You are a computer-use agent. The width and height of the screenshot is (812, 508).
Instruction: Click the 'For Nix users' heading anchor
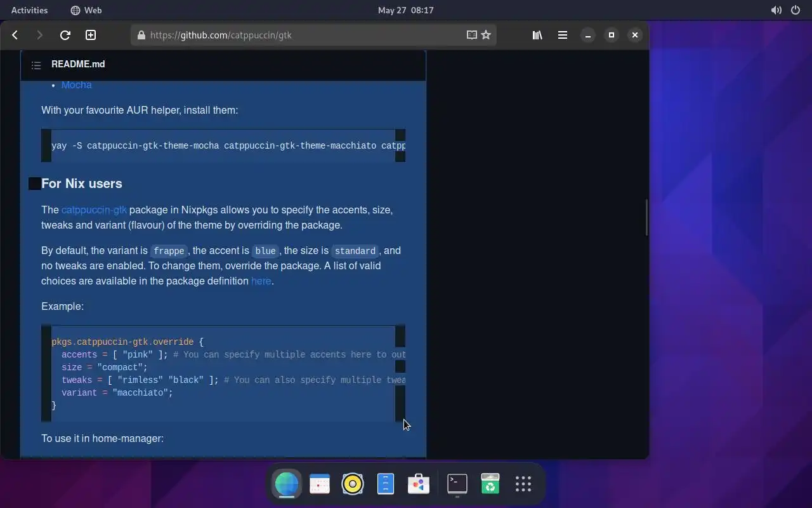click(x=35, y=184)
